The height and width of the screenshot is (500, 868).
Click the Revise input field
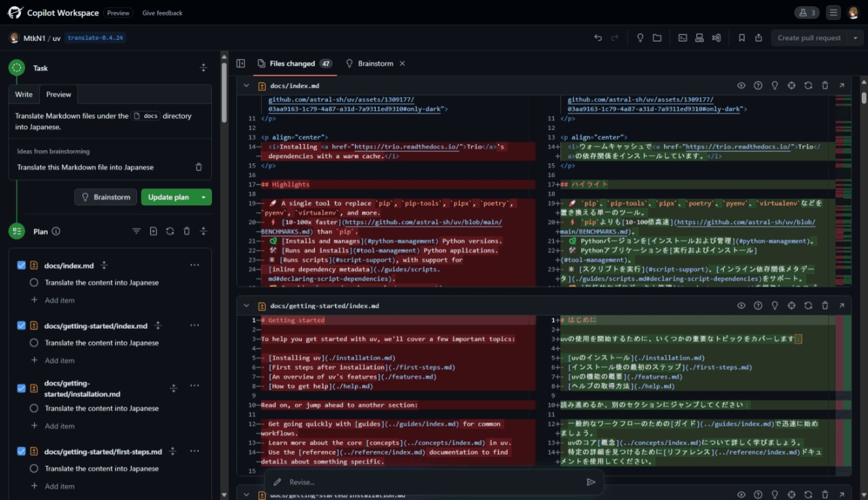tap(434, 482)
